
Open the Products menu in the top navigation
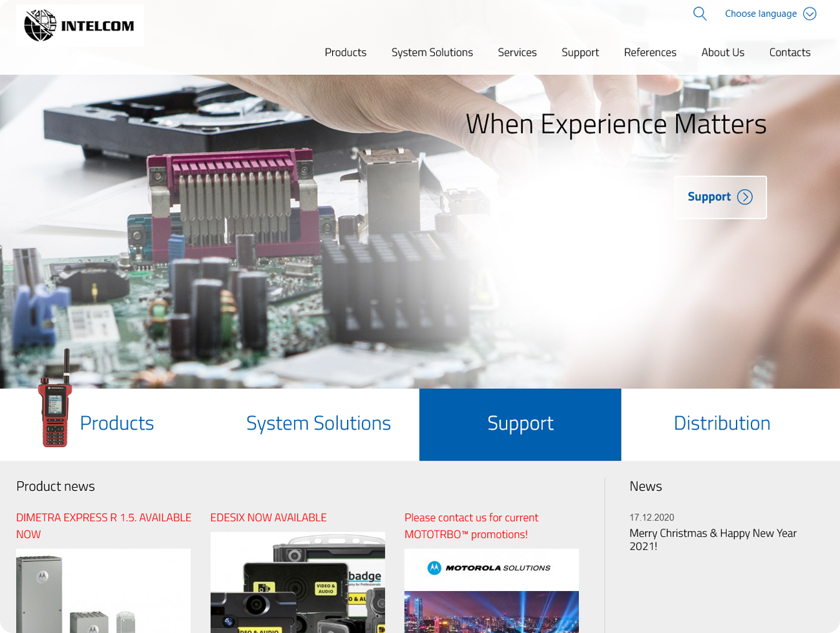coord(345,52)
